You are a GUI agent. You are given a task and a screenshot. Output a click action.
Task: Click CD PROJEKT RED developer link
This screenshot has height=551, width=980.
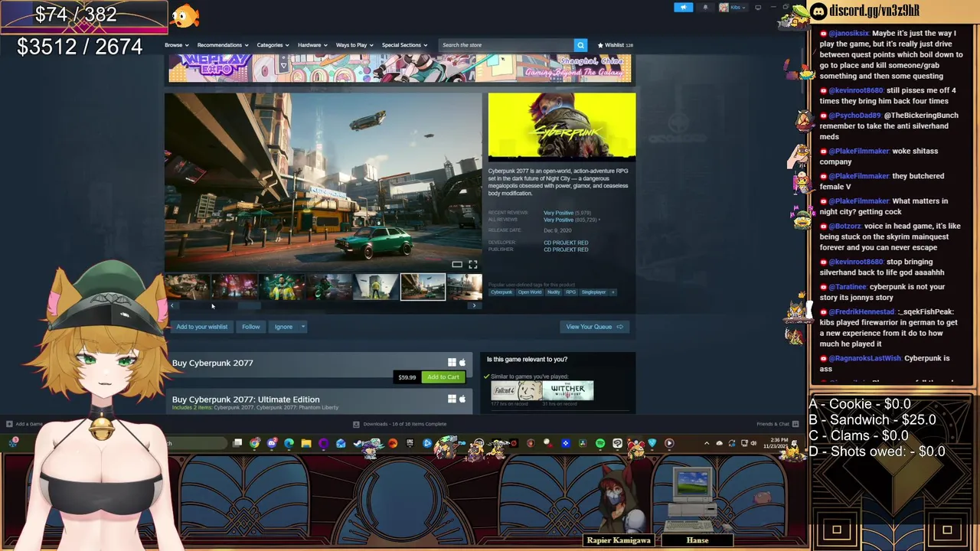click(566, 243)
